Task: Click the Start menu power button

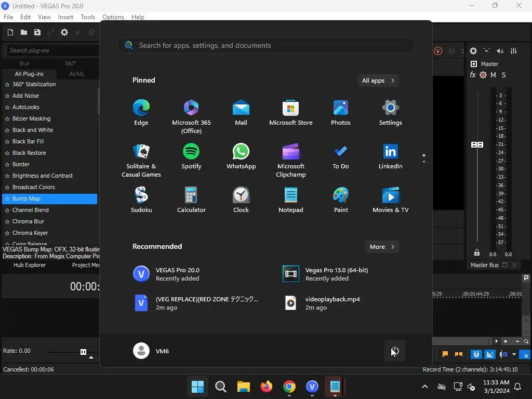Action: click(x=395, y=351)
